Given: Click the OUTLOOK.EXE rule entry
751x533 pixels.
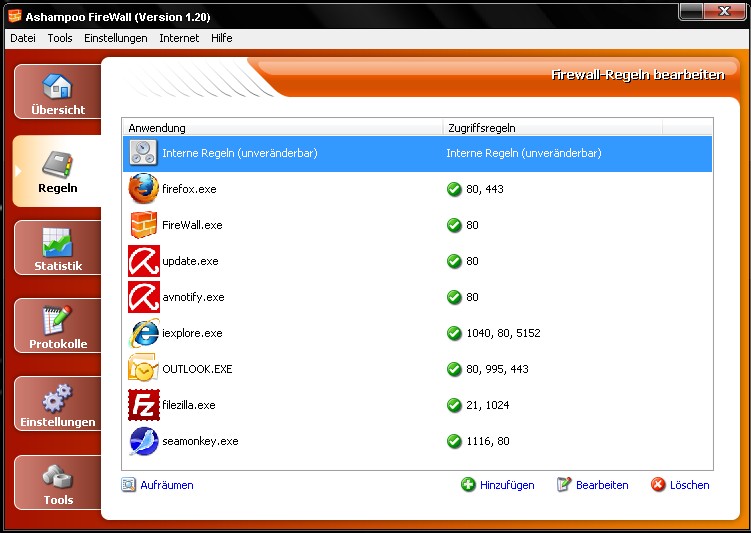Looking at the screenshot, I should point(196,369).
